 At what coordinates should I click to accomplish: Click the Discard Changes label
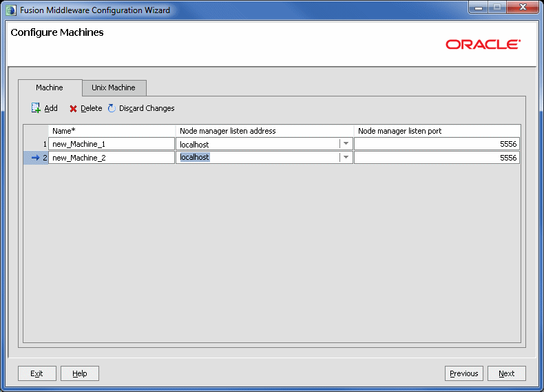[x=147, y=108]
